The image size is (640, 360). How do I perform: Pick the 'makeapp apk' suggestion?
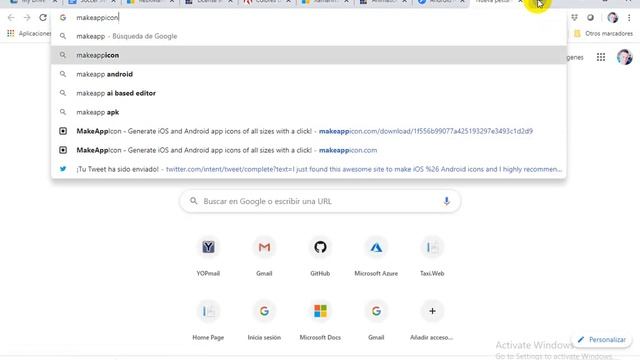(x=309, y=112)
